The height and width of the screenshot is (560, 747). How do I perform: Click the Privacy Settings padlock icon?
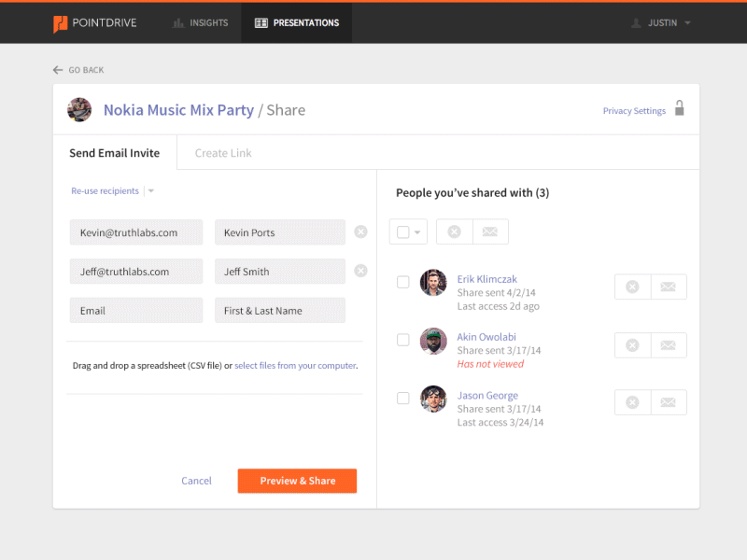pos(680,108)
